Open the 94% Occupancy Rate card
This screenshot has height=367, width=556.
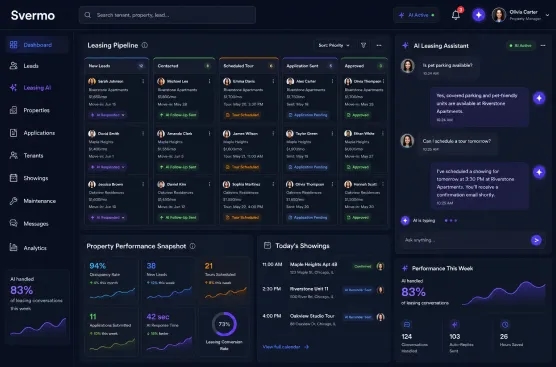[112, 282]
